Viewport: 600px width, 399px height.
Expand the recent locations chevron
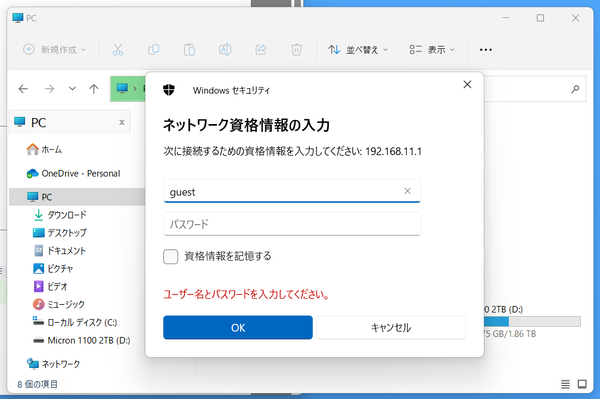pos(72,89)
